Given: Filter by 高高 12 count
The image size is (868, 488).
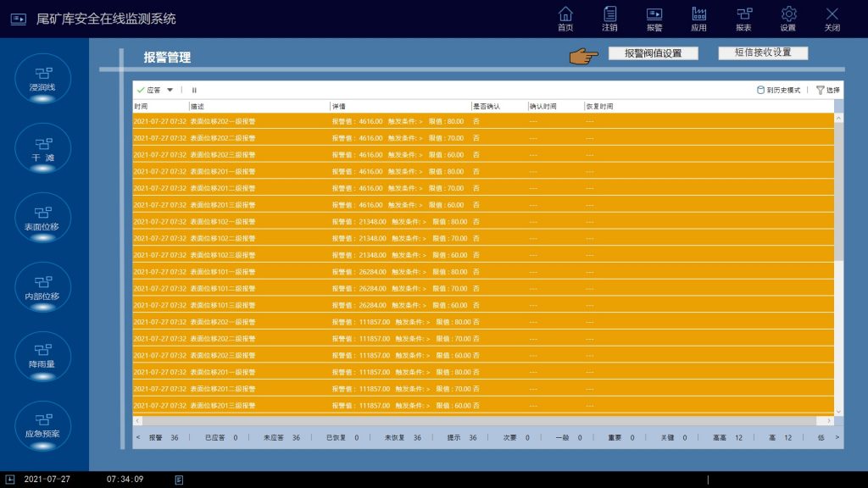Looking at the screenshot, I should (727, 438).
